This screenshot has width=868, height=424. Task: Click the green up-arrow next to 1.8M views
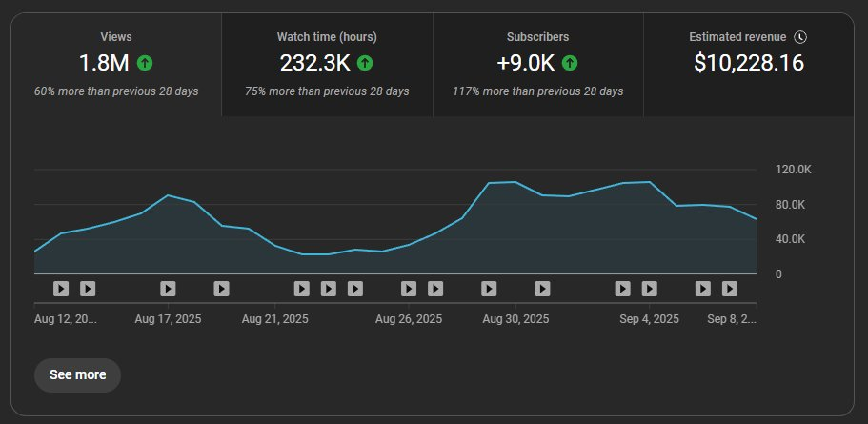(x=145, y=63)
